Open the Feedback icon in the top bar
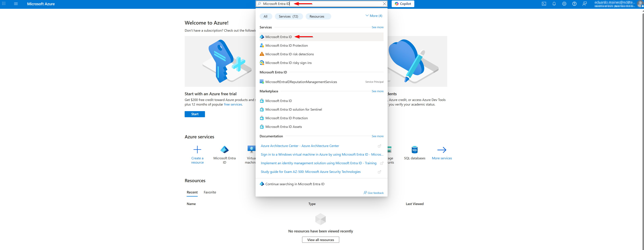Screen dimensions: 644x250 (584, 4)
